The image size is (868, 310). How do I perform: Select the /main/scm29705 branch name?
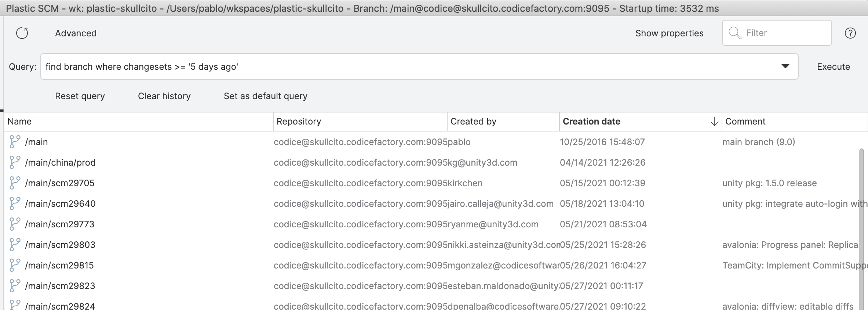tap(60, 183)
